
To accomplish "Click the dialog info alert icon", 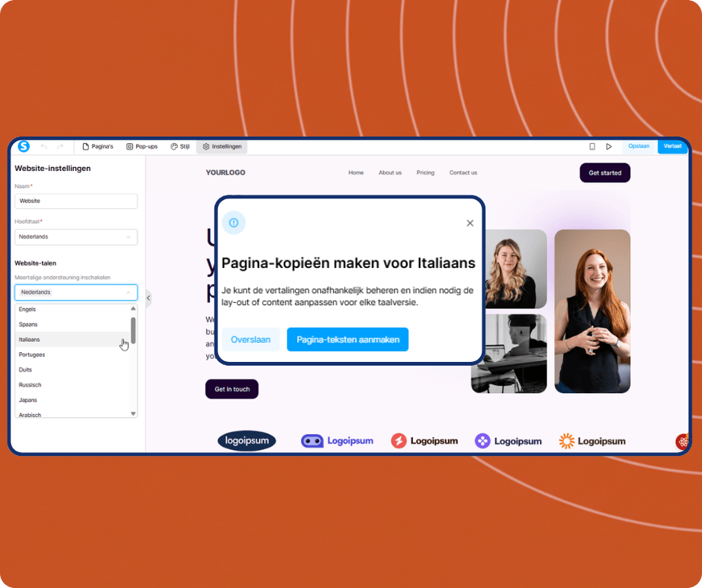I will (x=234, y=222).
